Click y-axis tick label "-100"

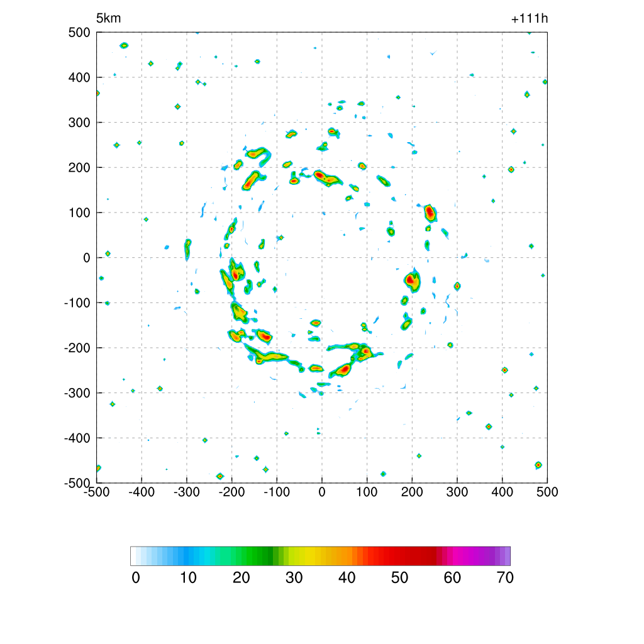[77, 303]
